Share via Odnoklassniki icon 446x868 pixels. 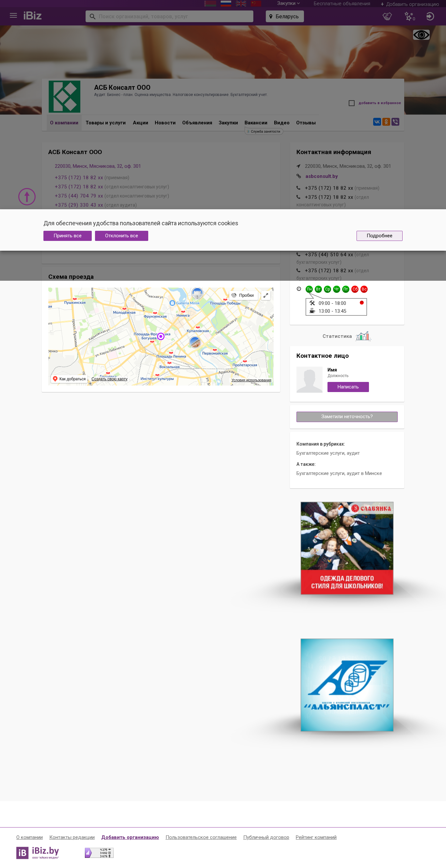[386, 122]
